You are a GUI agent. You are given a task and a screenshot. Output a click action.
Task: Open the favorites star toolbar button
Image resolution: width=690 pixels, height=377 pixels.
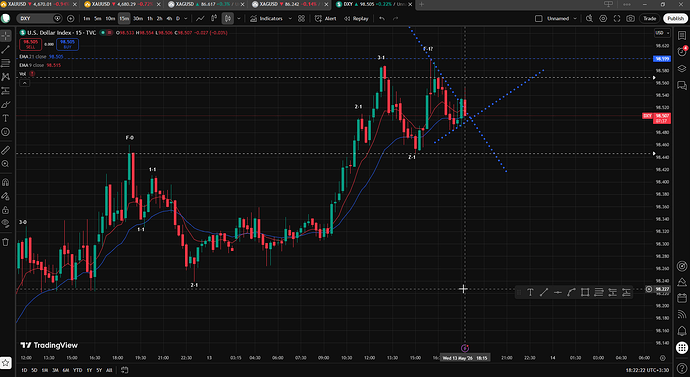point(6,363)
